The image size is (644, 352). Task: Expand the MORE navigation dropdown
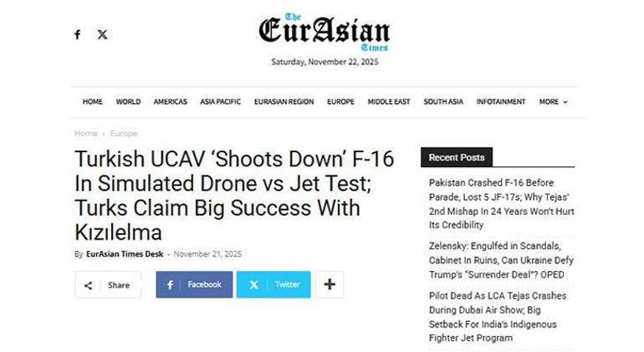pos(553,102)
